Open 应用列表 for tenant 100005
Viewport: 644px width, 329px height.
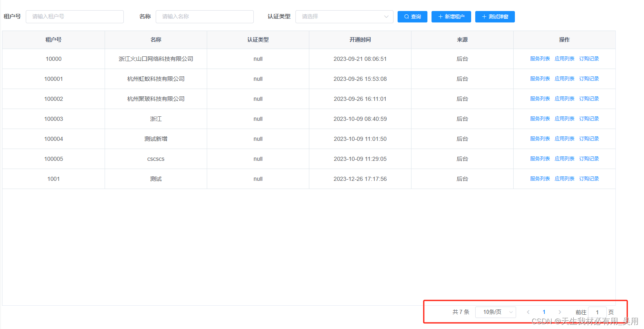pos(564,159)
